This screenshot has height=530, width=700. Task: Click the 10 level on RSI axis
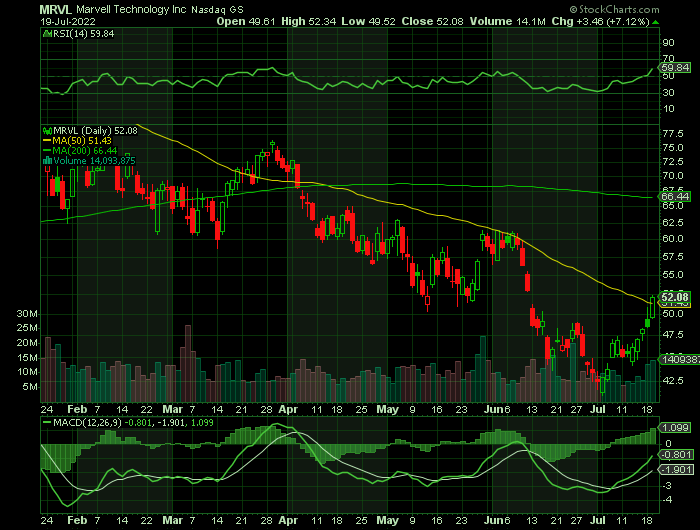(x=668, y=109)
